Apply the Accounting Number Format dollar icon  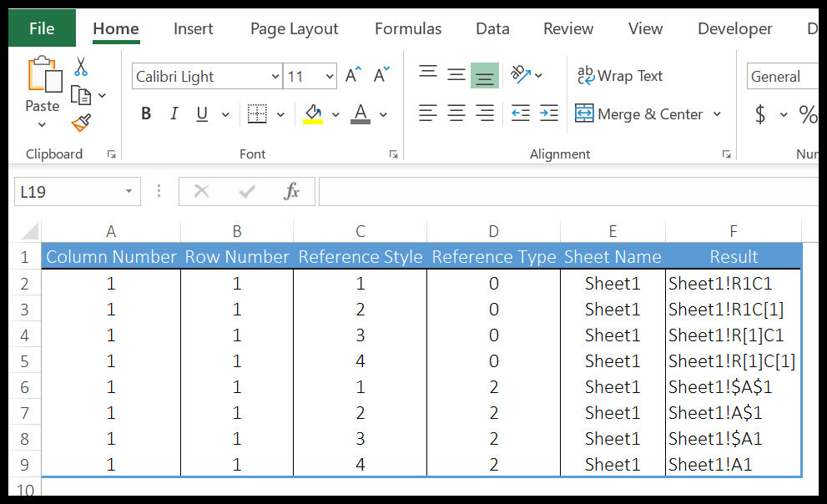(x=761, y=114)
